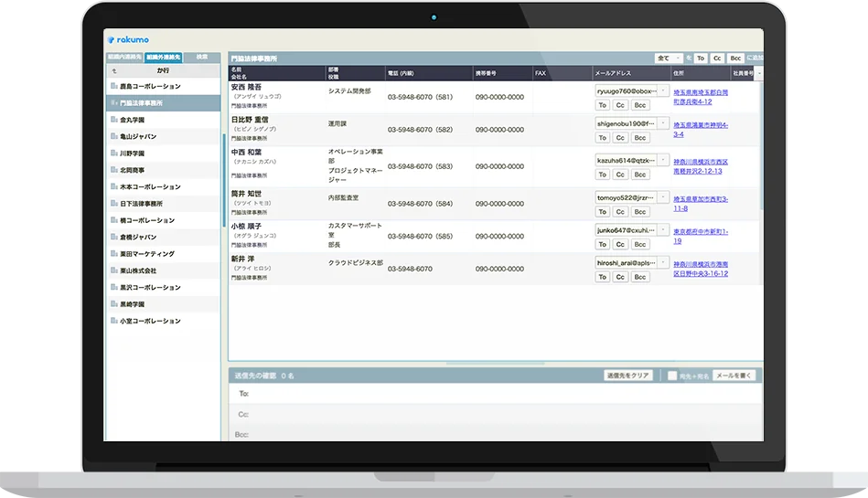Open the 鹿島コーポレーション company icon
This screenshot has height=498, width=868.
tap(113, 86)
